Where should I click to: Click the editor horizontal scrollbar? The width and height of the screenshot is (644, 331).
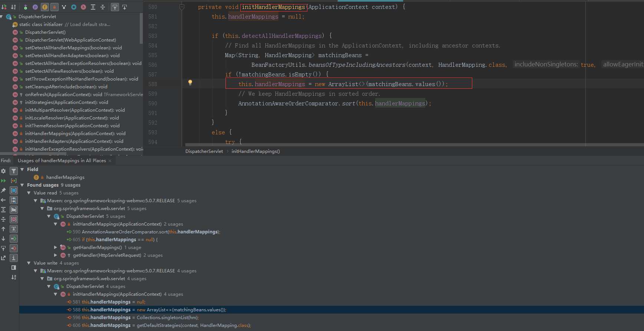point(415,145)
